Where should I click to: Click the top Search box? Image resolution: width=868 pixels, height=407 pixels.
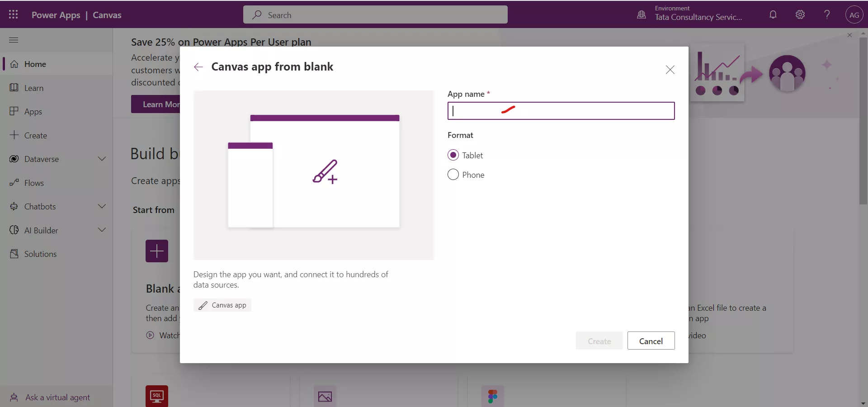(x=375, y=15)
